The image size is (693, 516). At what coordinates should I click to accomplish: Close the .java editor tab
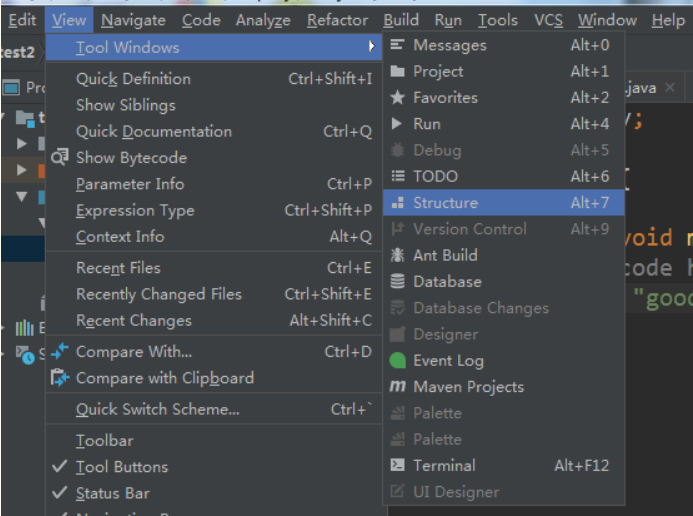point(670,87)
